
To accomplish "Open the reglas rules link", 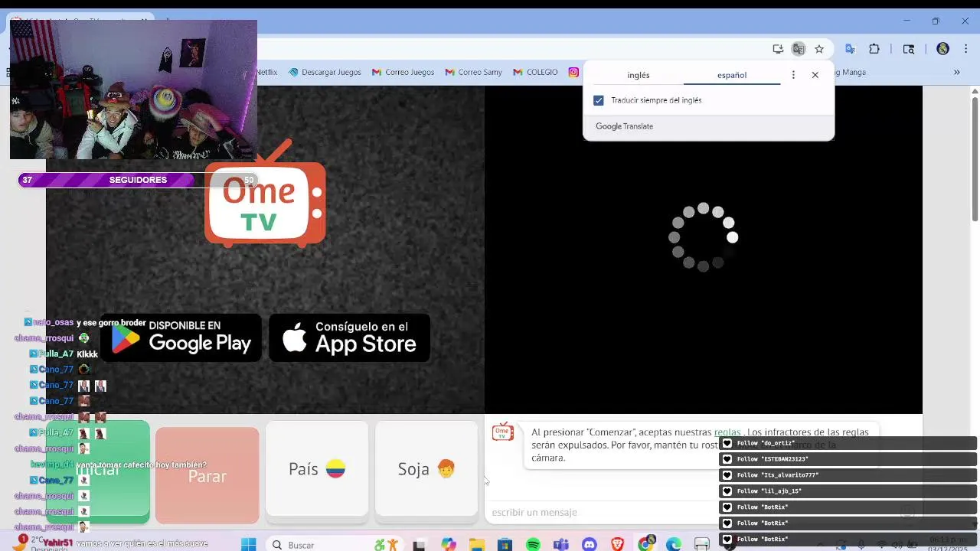I will [727, 432].
